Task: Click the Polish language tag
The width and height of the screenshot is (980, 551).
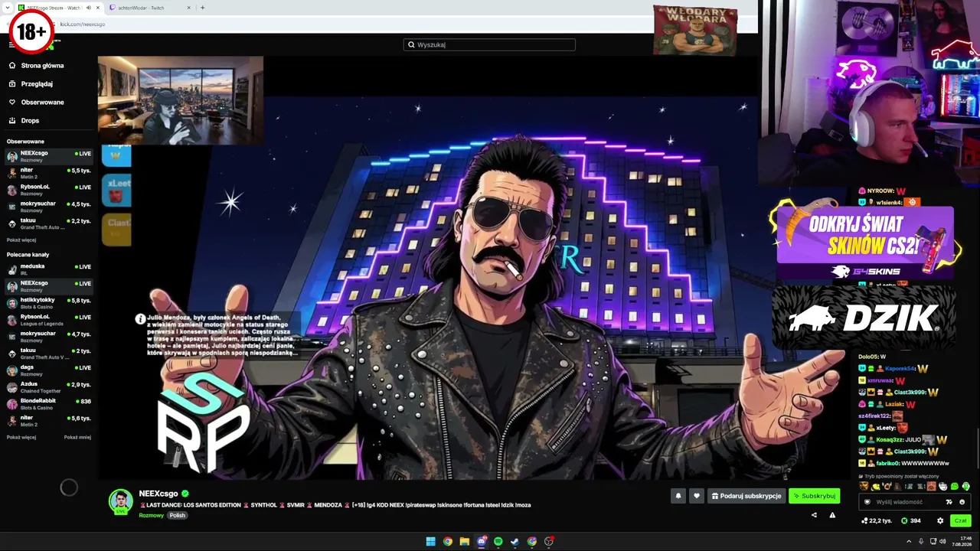Action: tap(178, 515)
